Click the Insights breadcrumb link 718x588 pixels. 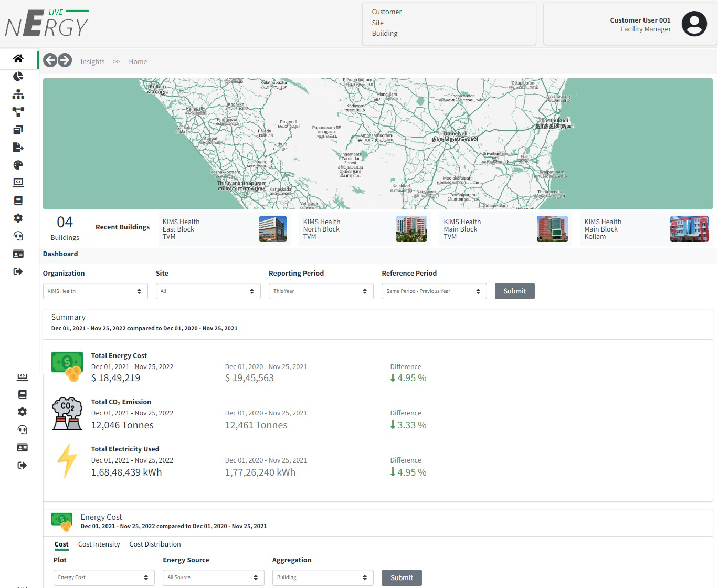[92, 61]
